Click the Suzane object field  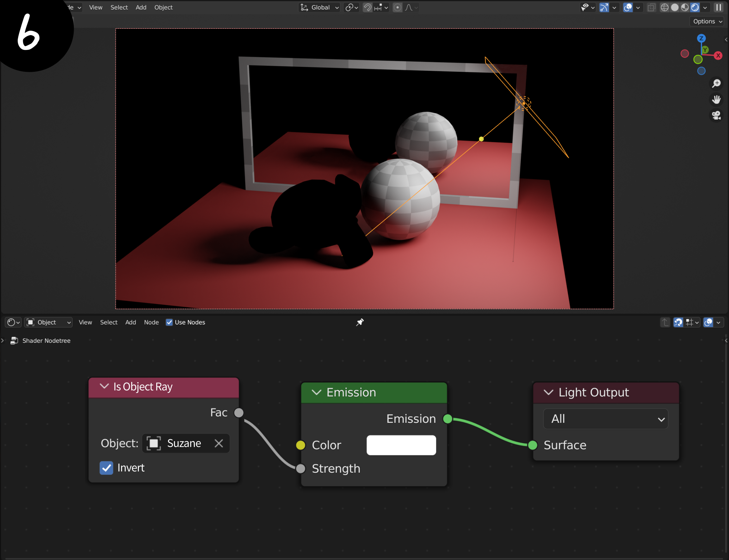click(x=186, y=443)
